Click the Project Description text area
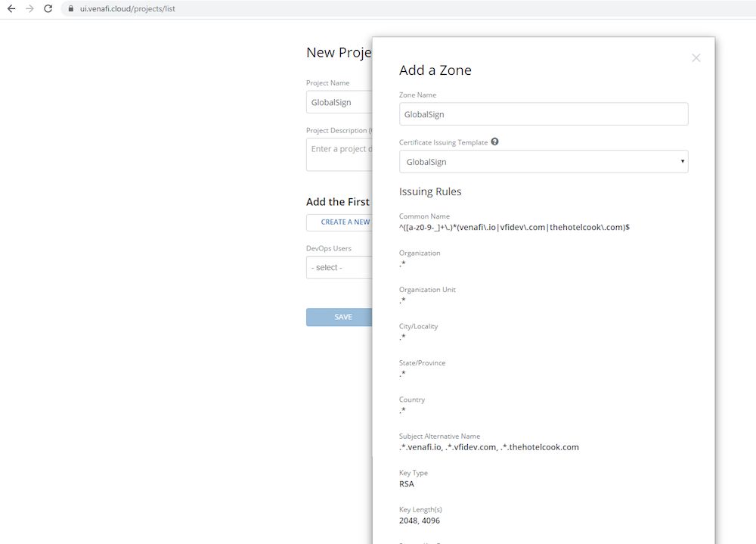Image resolution: width=756 pixels, height=544 pixels. click(339, 154)
